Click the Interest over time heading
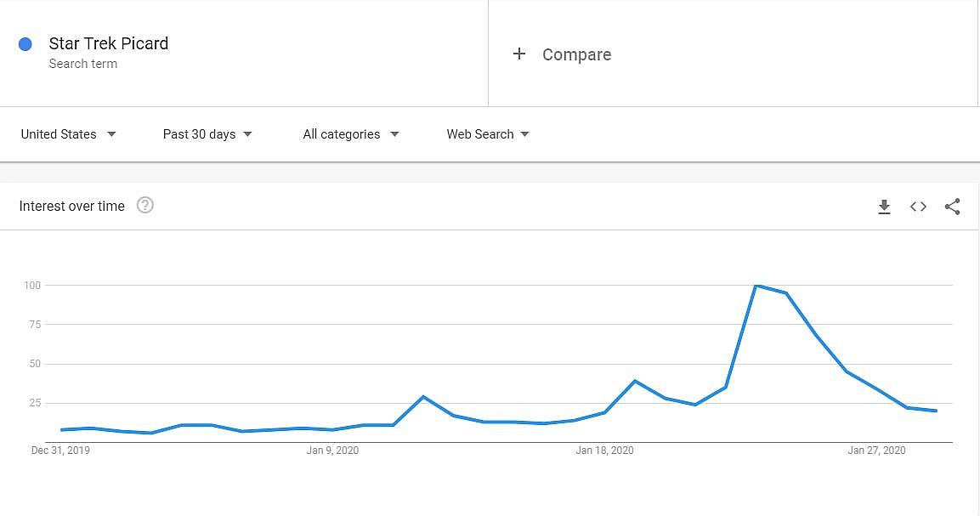The width and height of the screenshot is (980, 516). [72, 206]
